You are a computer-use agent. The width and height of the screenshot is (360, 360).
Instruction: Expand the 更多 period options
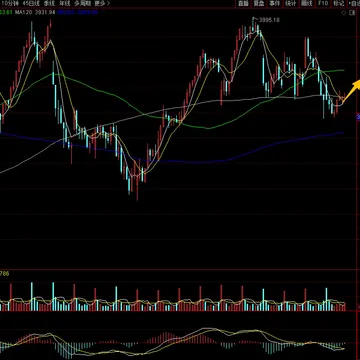[102, 3]
